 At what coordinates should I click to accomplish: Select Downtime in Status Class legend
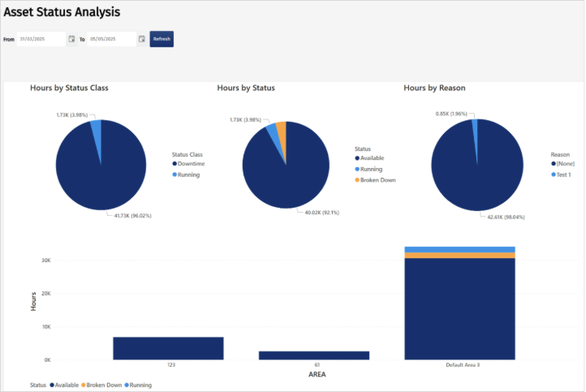[188, 164]
